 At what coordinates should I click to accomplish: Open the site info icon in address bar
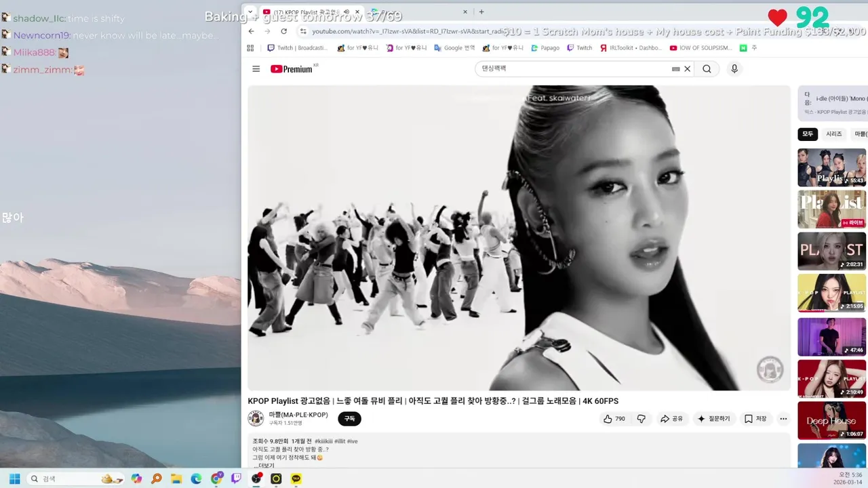[303, 31]
